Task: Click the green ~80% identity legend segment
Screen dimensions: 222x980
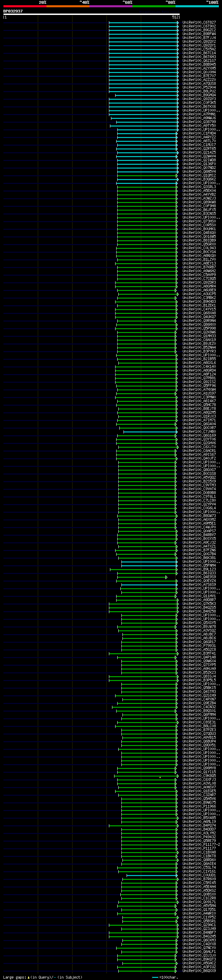Action: click(154, 6)
